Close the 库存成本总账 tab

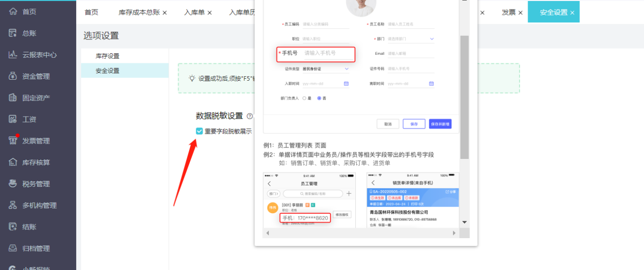click(165, 12)
